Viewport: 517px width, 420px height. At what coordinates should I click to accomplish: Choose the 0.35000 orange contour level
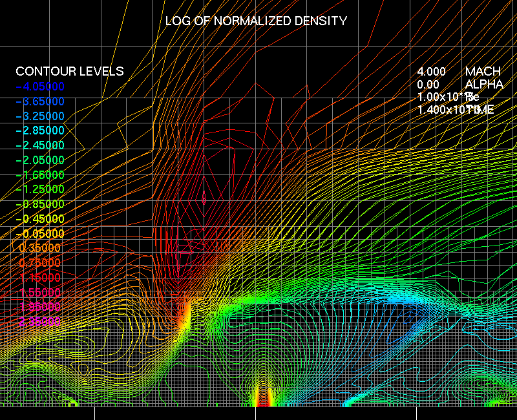pyautogui.click(x=40, y=248)
